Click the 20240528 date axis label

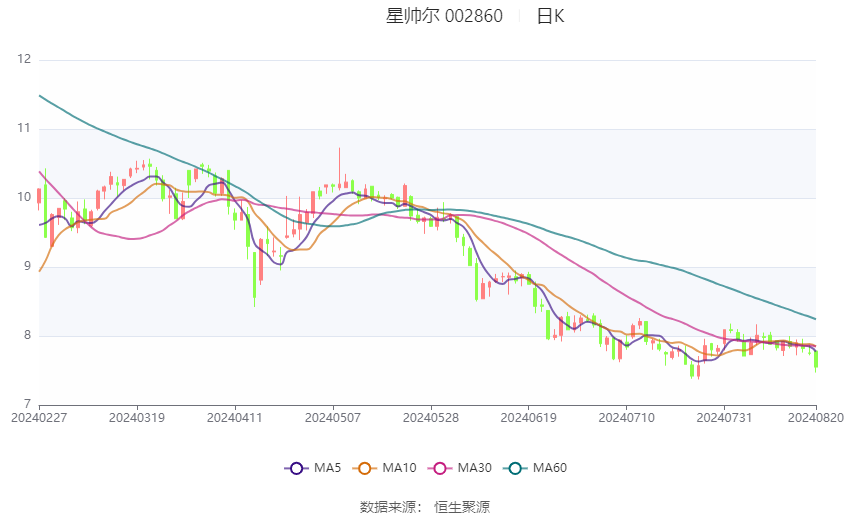pos(431,418)
